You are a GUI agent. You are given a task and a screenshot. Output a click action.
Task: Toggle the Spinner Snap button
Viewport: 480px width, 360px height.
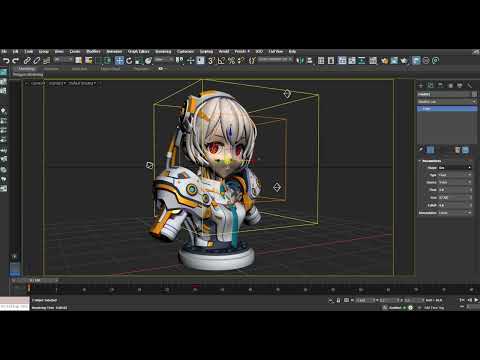coord(241,60)
